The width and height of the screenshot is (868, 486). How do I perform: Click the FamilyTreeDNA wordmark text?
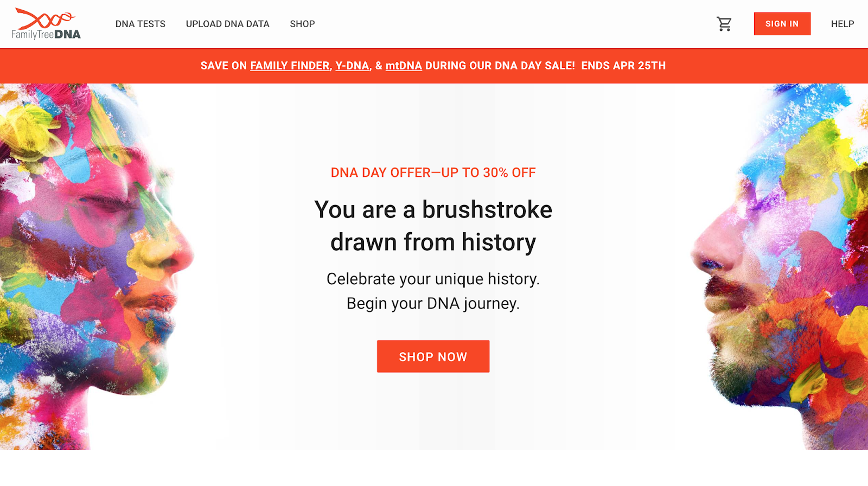point(46,35)
